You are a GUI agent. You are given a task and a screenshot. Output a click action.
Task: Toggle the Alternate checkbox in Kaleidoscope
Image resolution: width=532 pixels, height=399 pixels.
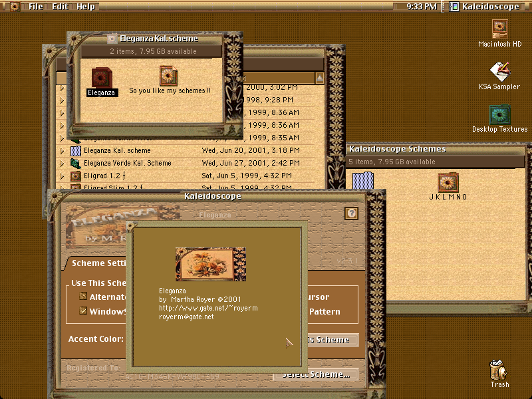pos(83,296)
